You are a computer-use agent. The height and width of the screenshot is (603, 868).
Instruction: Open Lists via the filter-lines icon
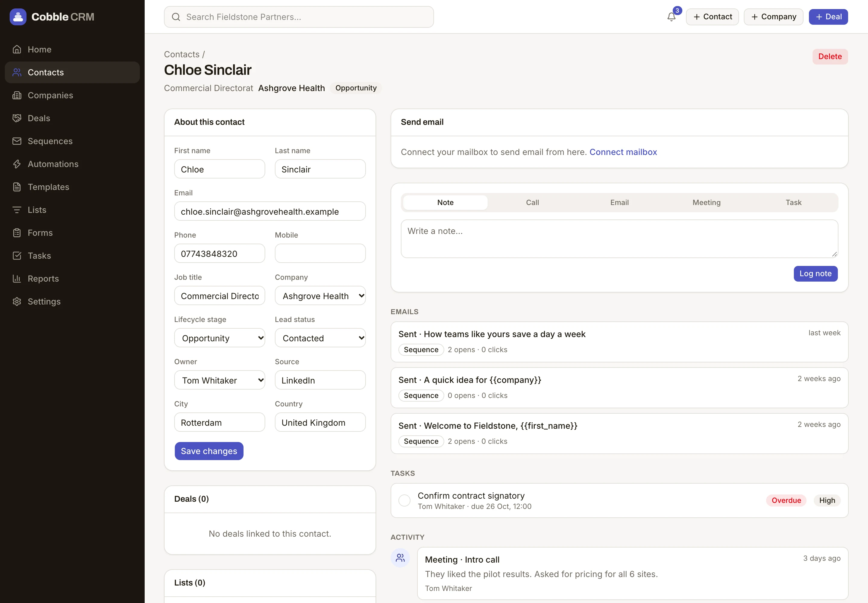(17, 210)
